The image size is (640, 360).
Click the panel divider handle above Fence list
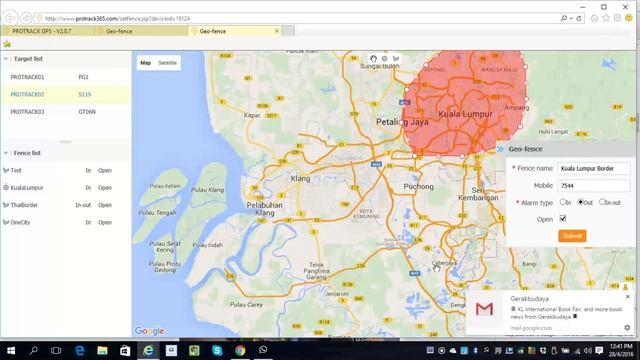[65, 142]
